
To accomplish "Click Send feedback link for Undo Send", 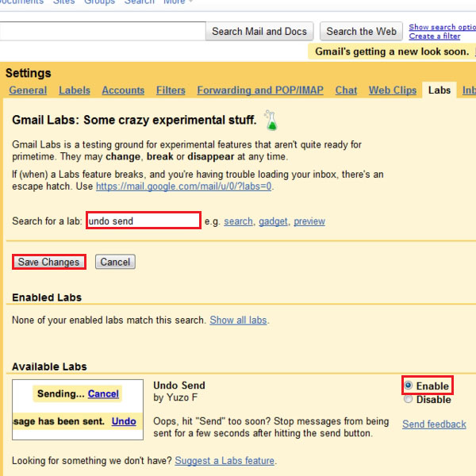I will 434,424.
